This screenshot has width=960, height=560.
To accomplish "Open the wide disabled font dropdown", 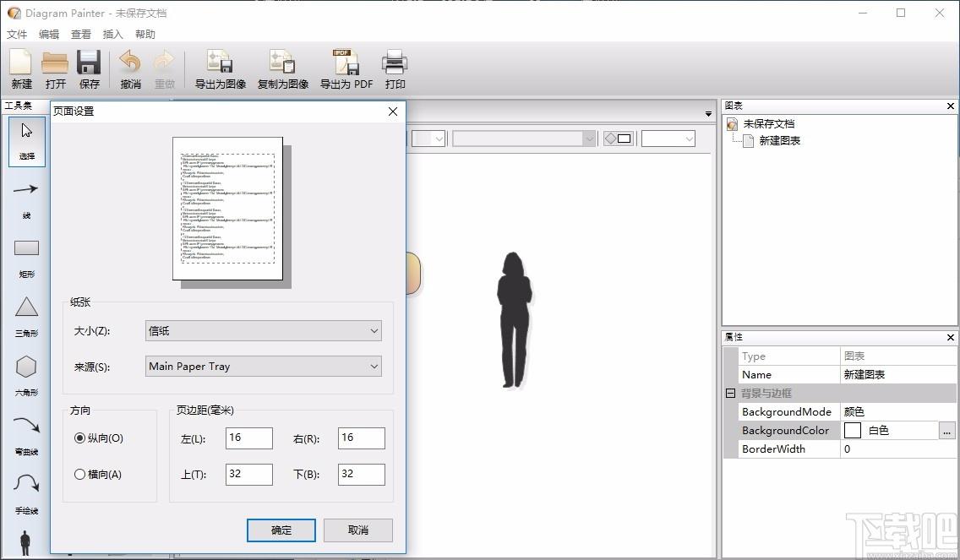I will tap(524, 139).
